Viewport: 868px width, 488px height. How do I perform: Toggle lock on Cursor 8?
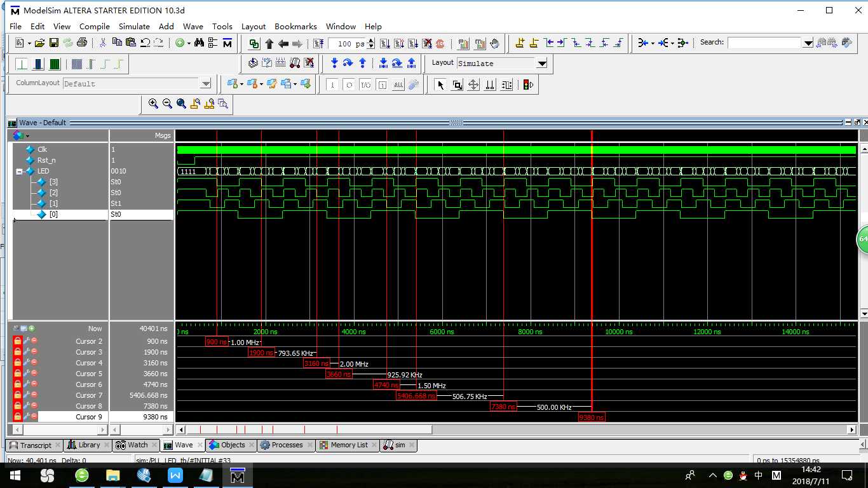(17, 406)
